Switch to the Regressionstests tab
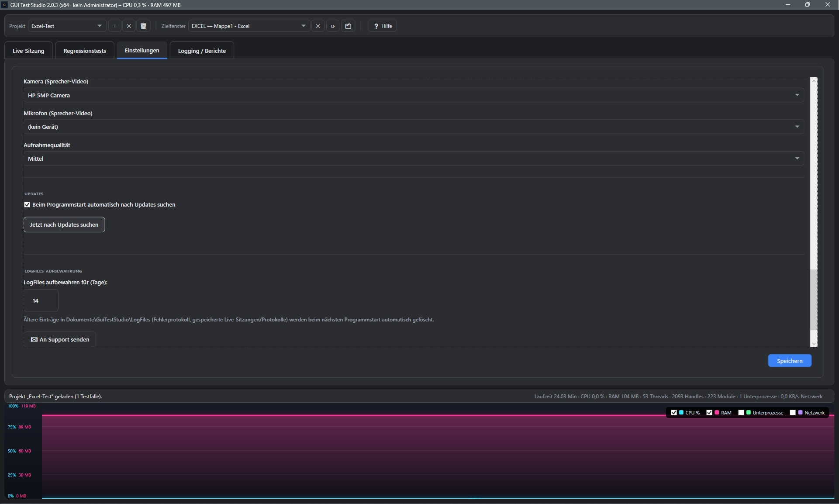 pyautogui.click(x=85, y=51)
